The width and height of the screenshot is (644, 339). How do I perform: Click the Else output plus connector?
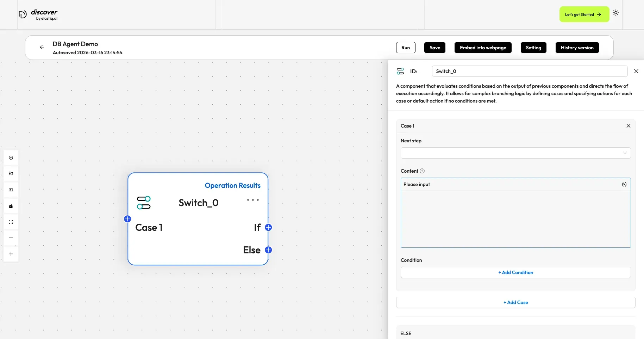point(268,250)
